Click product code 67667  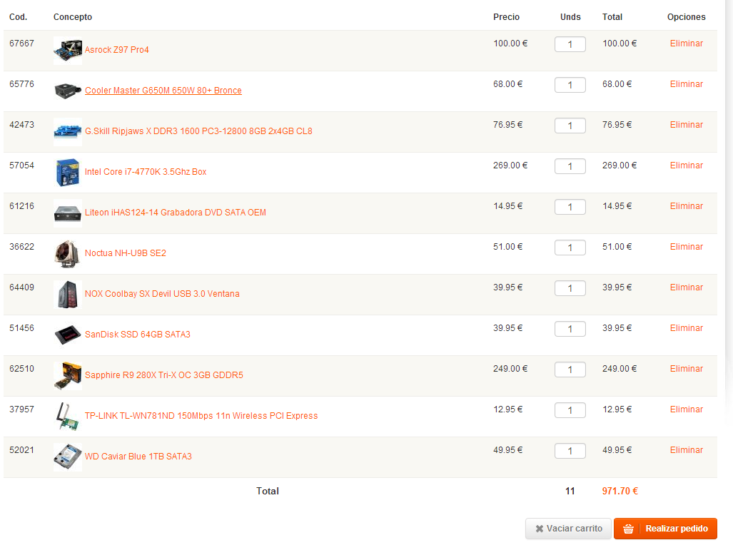[x=21, y=44]
